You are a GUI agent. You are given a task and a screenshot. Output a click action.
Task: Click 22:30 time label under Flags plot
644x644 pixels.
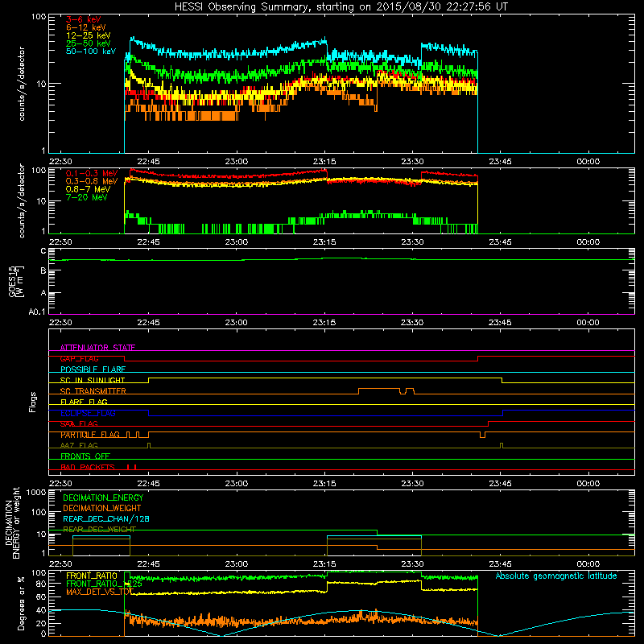(x=60, y=484)
